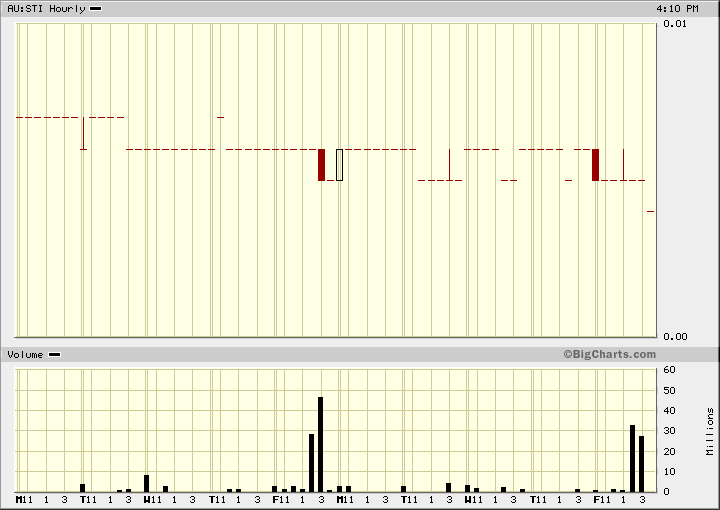Image resolution: width=720 pixels, height=510 pixels.
Task: Click the '0.00' price axis label
Action: (675, 337)
